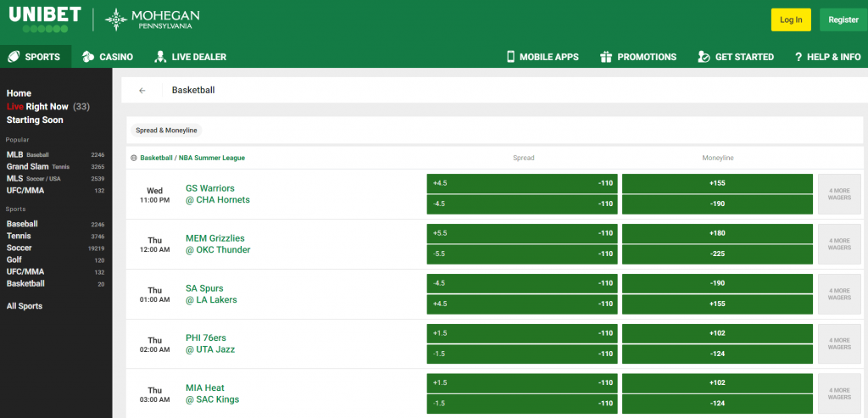
Task: Bet GS Warriors +4.5 spread
Action: 522,183
